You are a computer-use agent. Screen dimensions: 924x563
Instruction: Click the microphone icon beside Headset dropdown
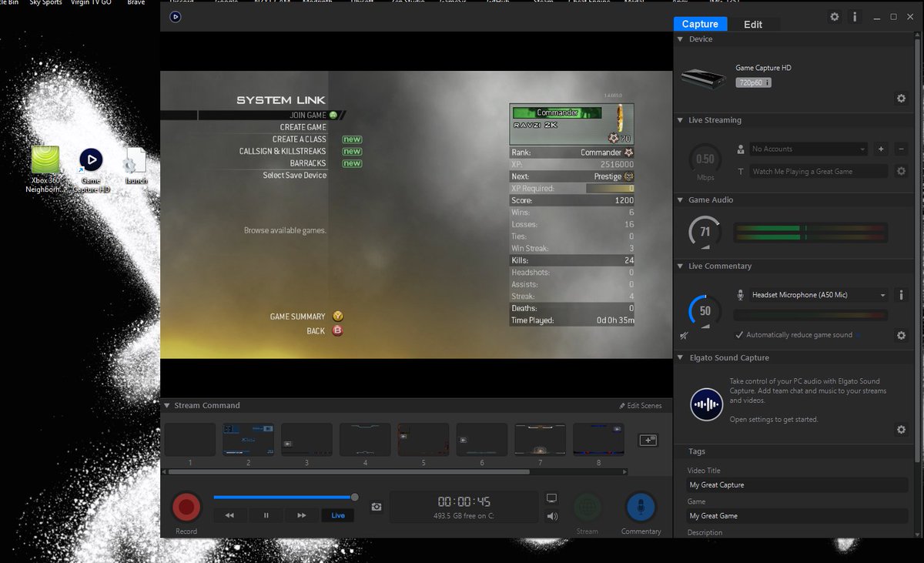(741, 295)
